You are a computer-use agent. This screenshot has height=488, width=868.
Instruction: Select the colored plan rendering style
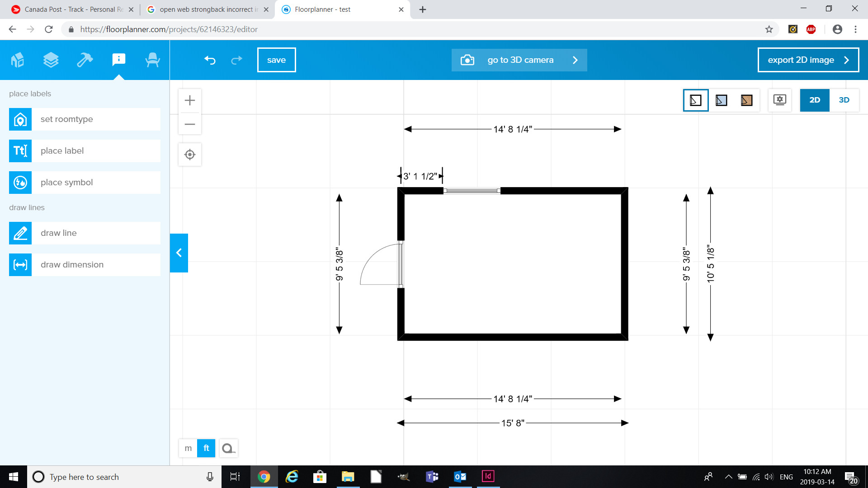click(x=721, y=100)
